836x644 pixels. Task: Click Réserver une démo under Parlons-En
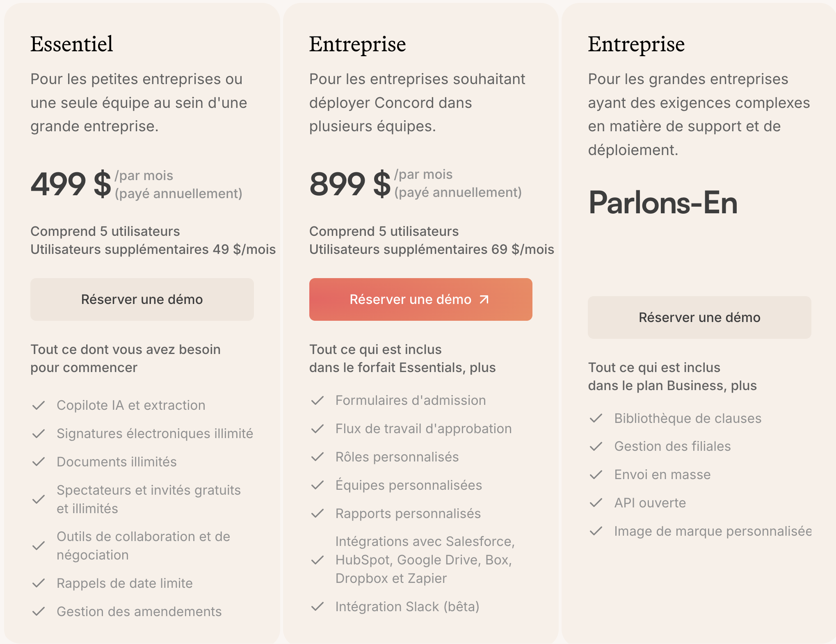[699, 317]
